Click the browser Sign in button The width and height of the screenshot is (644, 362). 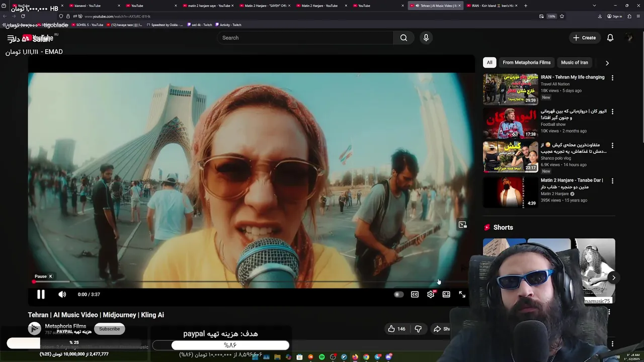pyautogui.click(x=615, y=16)
